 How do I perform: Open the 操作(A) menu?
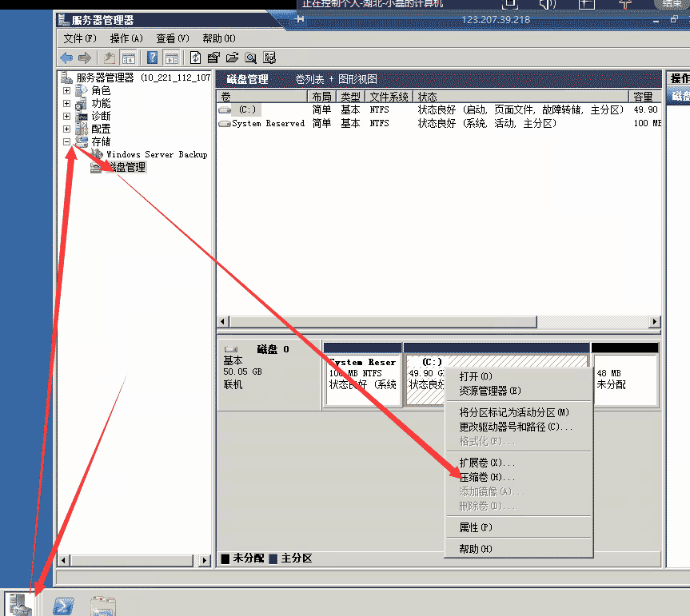[126, 38]
